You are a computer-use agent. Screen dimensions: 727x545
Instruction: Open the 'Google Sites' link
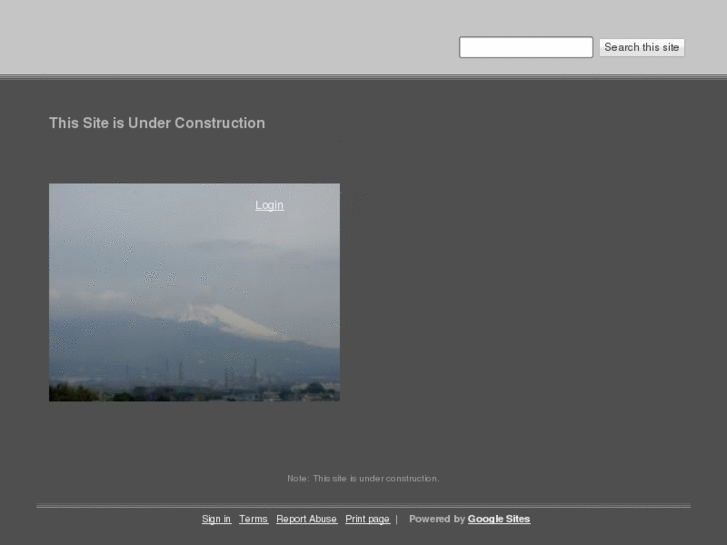coord(499,519)
